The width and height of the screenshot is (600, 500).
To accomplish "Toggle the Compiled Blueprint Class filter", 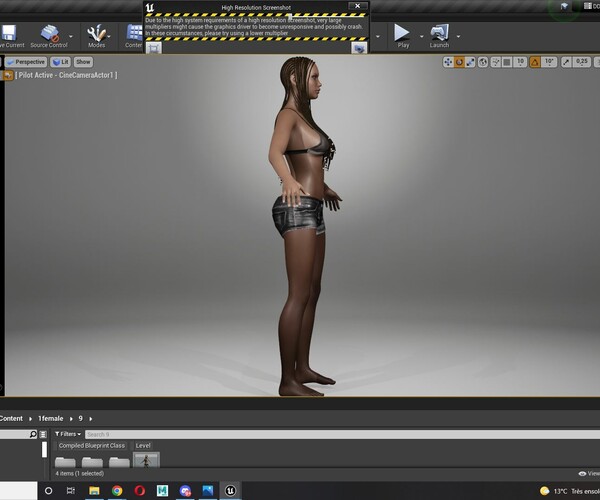I will click(x=92, y=446).
